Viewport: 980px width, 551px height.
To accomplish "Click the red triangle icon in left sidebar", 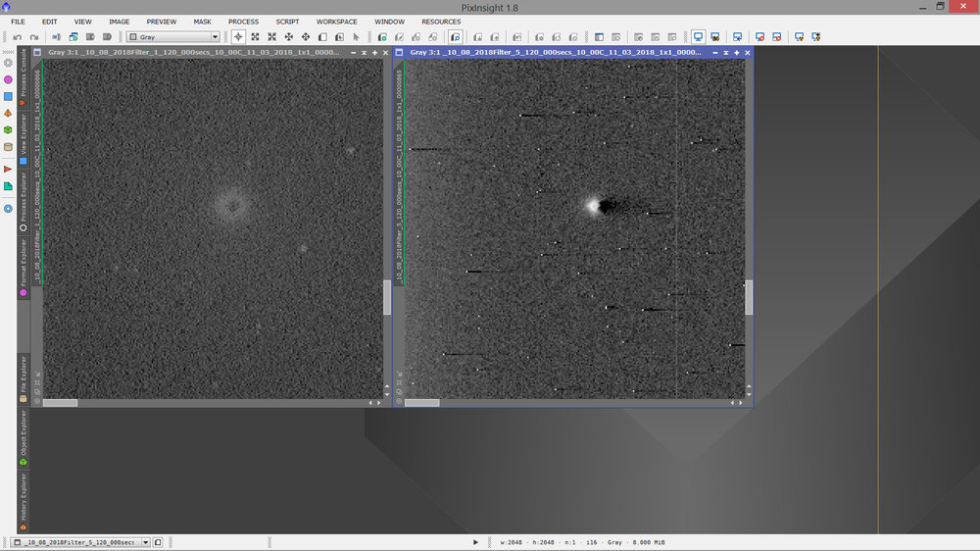I will (8, 169).
